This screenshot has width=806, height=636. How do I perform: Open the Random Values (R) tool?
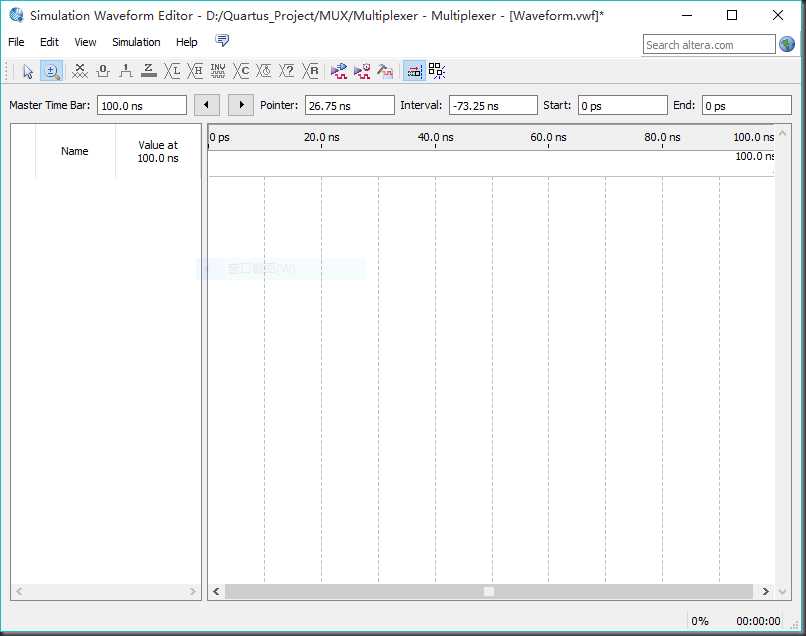[x=310, y=71]
